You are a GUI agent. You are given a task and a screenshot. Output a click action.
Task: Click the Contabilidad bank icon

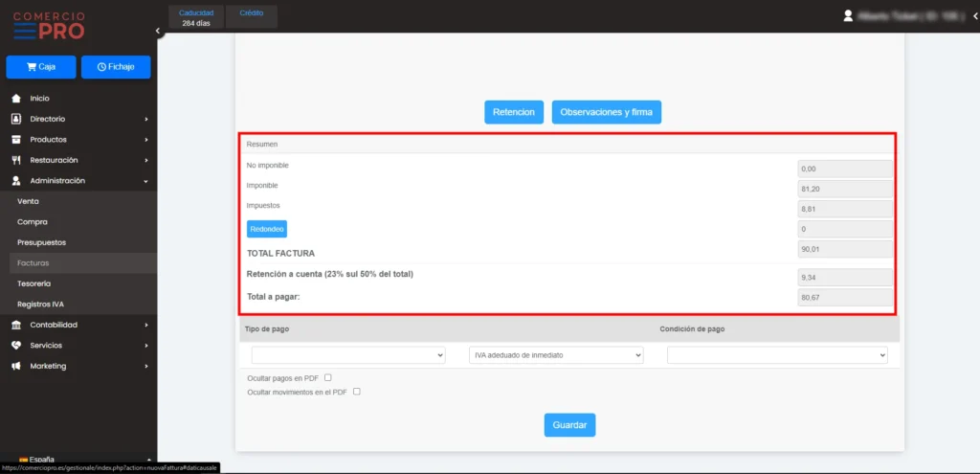pyautogui.click(x=17, y=325)
